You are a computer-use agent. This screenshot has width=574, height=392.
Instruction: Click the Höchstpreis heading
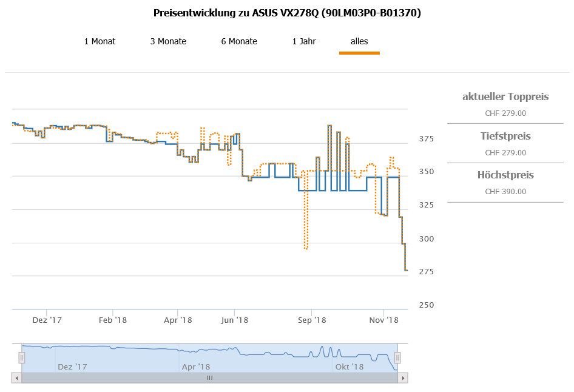(505, 175)
